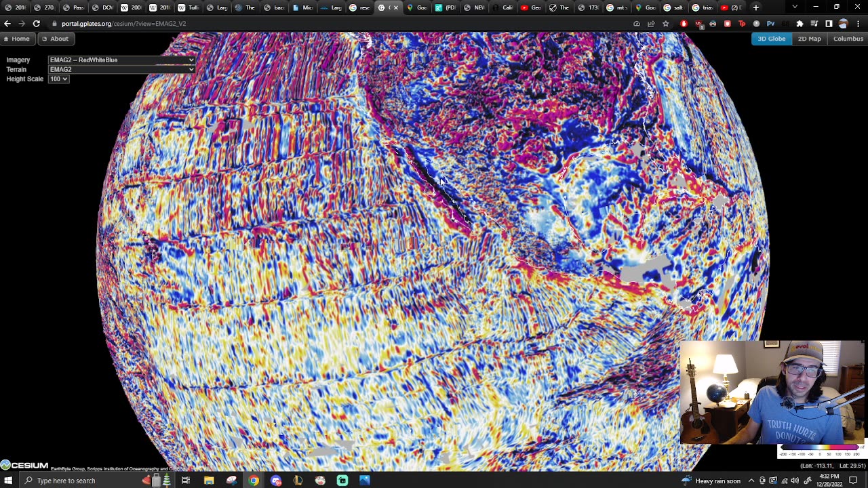Click the site lock icon in address bar
Image resolution: width=868 pixels, height=488 pixels.
54,24
